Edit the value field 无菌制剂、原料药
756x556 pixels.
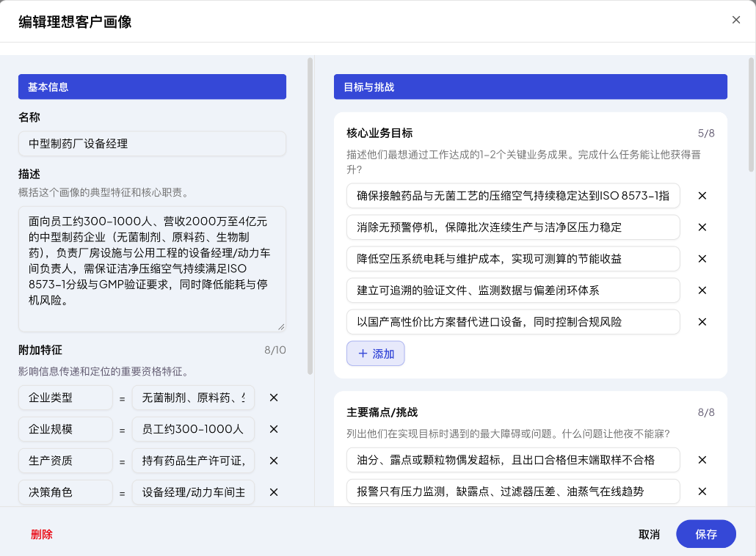[x=193, y=398]
